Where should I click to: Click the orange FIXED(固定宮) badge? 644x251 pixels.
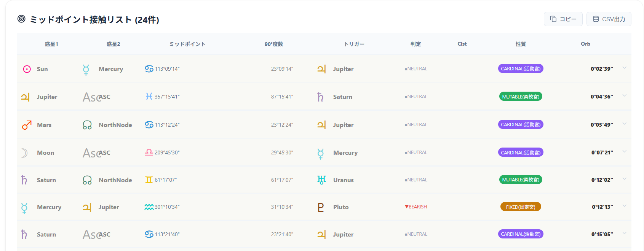point(521,207)
